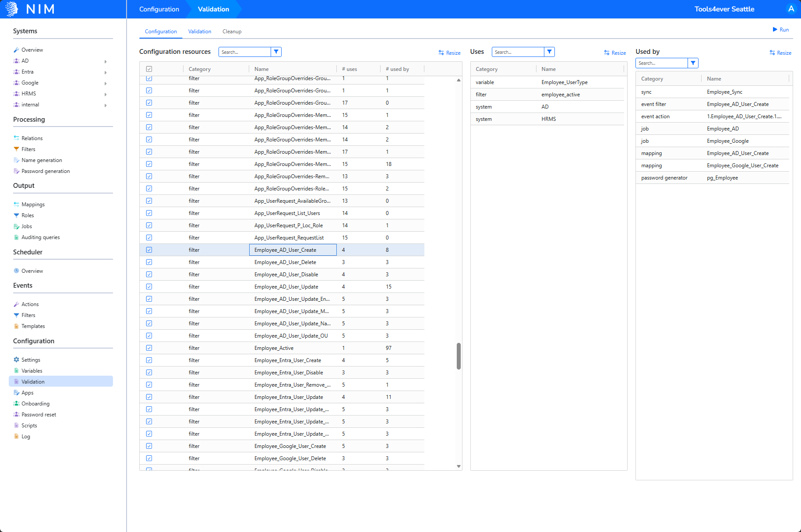Click the filter icon next to Uses search

(549, 52)
